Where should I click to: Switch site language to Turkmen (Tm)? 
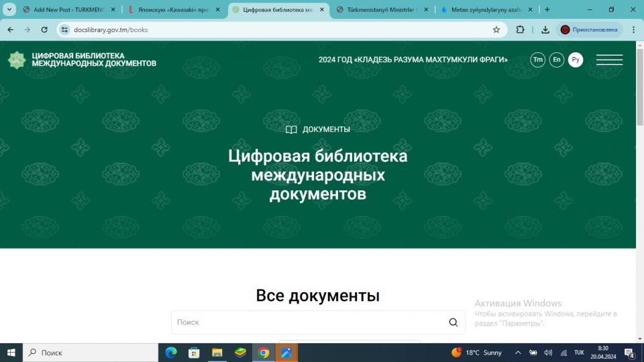pyautogui.click(x=537, y=60)
